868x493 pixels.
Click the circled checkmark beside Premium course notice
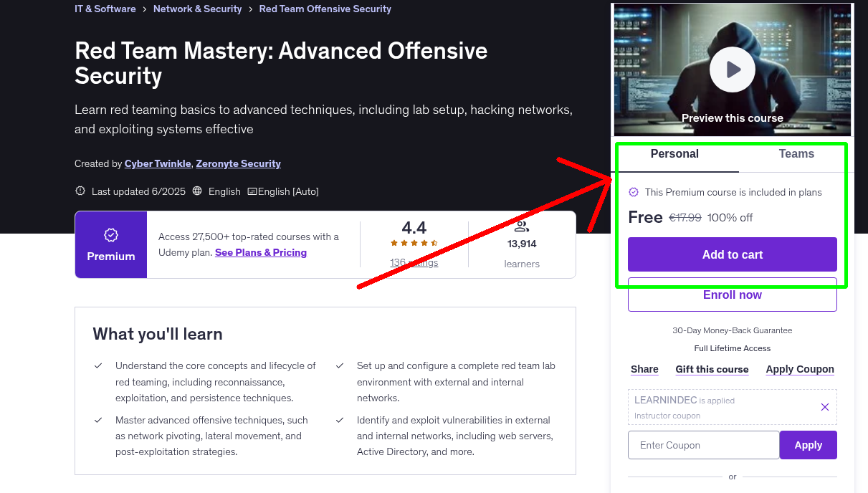point(634,192)
